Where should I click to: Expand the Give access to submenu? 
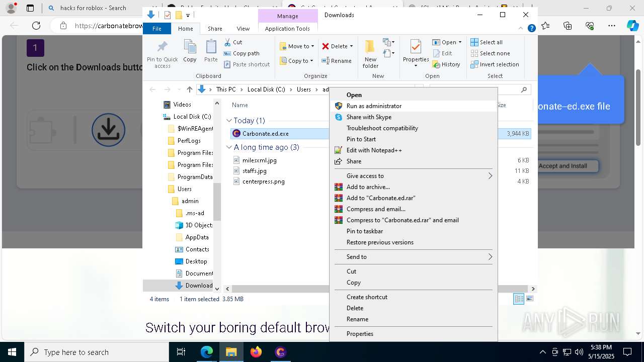(413, 176)
